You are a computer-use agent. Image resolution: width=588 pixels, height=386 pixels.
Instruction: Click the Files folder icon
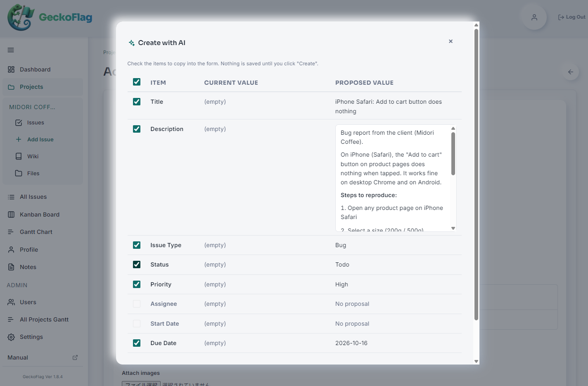coord(19,173)
